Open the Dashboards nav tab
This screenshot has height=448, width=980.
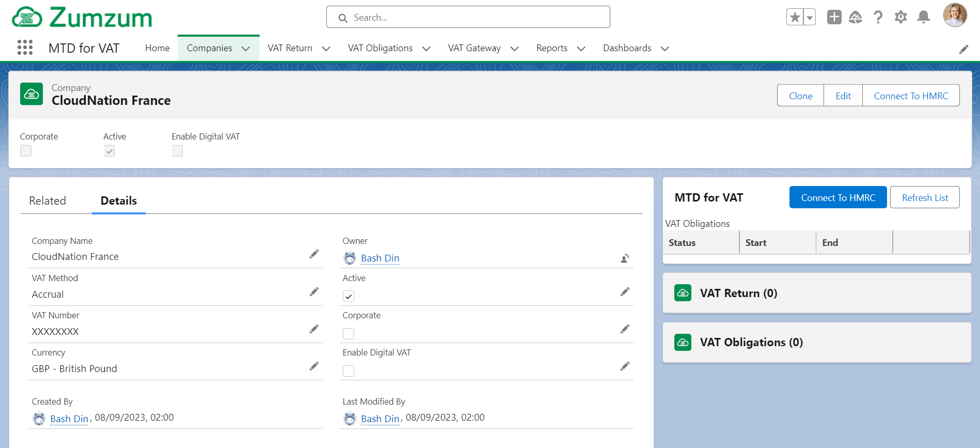[627, 48]
